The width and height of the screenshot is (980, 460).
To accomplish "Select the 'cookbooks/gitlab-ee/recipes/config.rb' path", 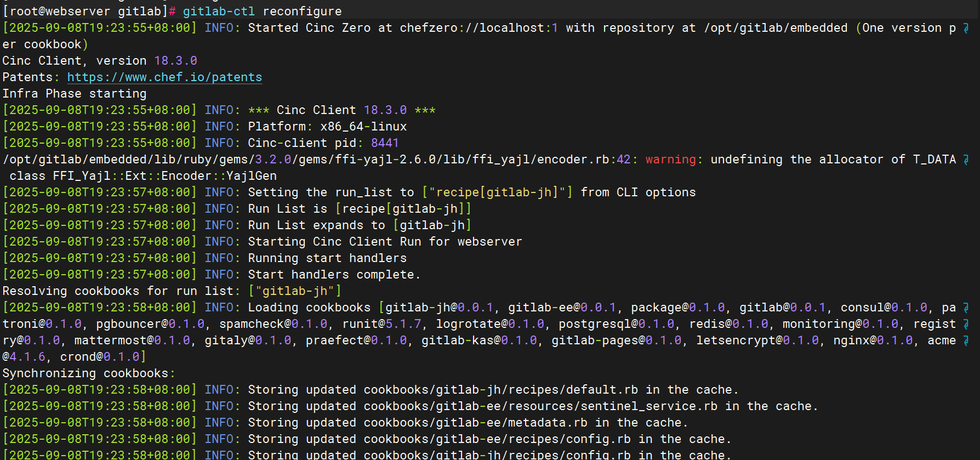I will point(497,439).
